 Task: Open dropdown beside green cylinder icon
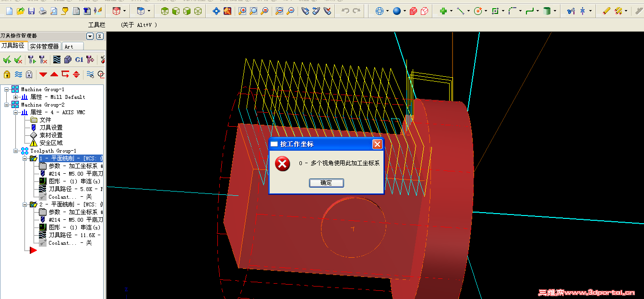click(x=555, y=11)
